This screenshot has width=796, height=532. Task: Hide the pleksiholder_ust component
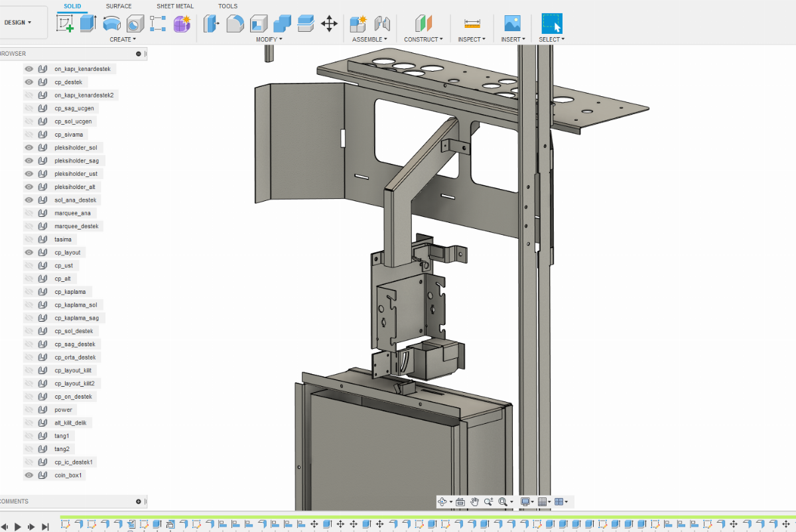point(29,174)
